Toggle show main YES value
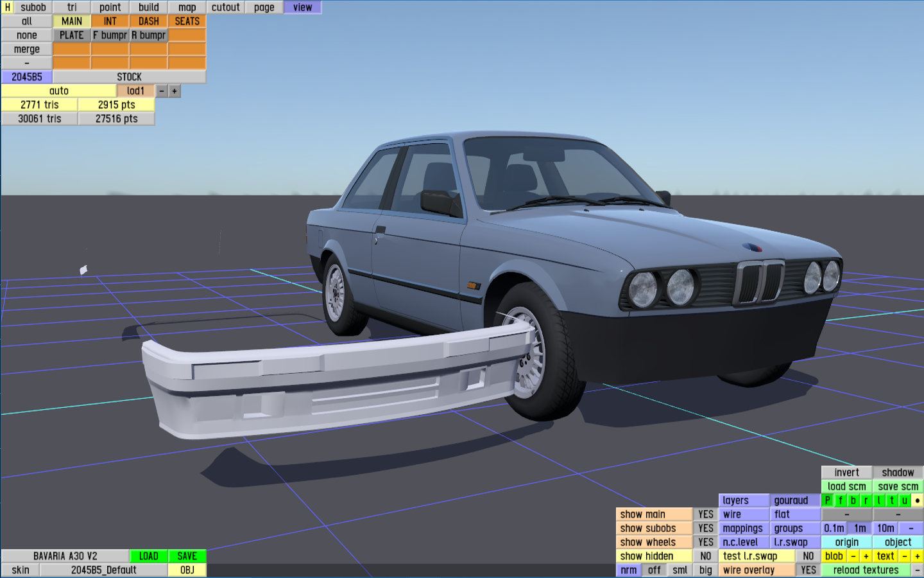 coord(706,514)
